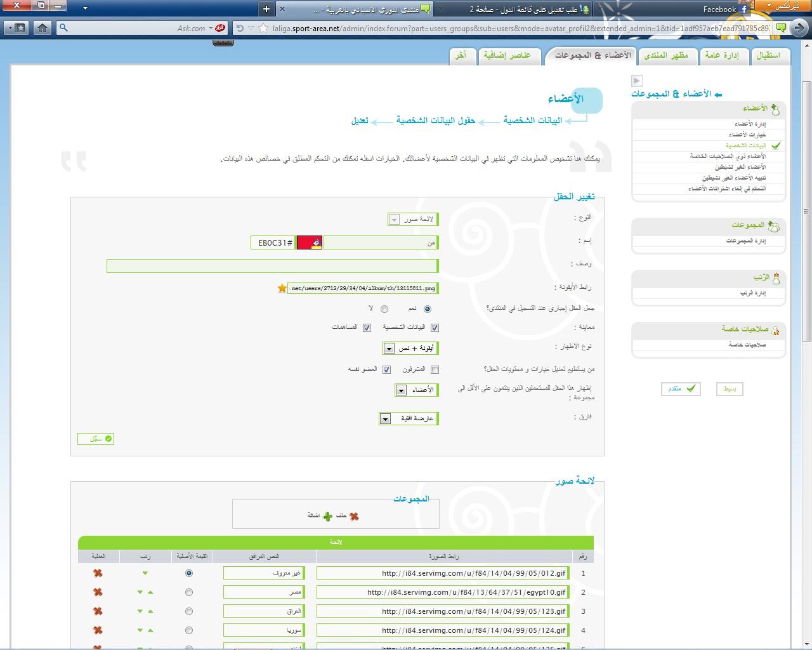Switch to the 'مظهر المنتدى' admin tab
Image resolution: width=812 pixels, height=650 pixels.
pyautogui.click(x=667, y=56)
